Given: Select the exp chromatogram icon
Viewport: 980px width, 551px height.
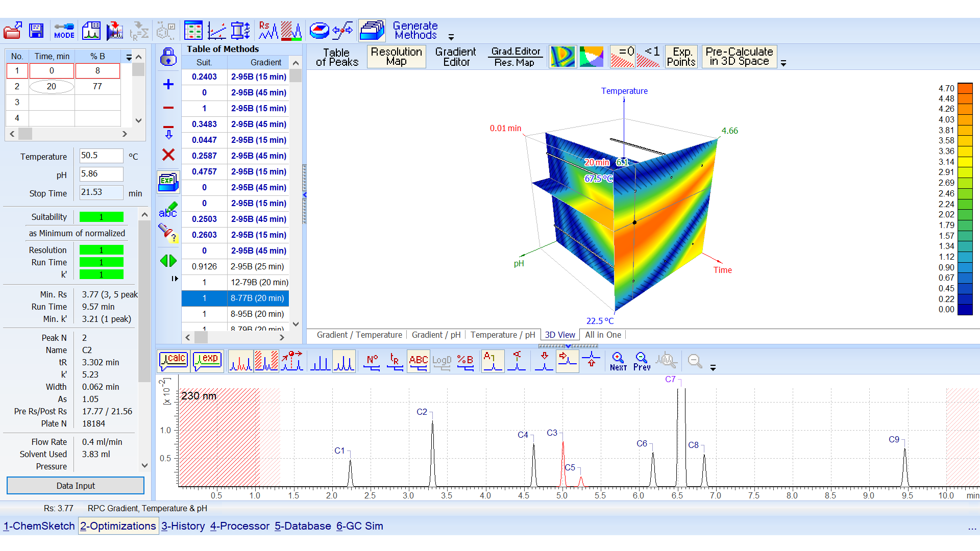Looking at the screenshot, I should pos(207,361).
